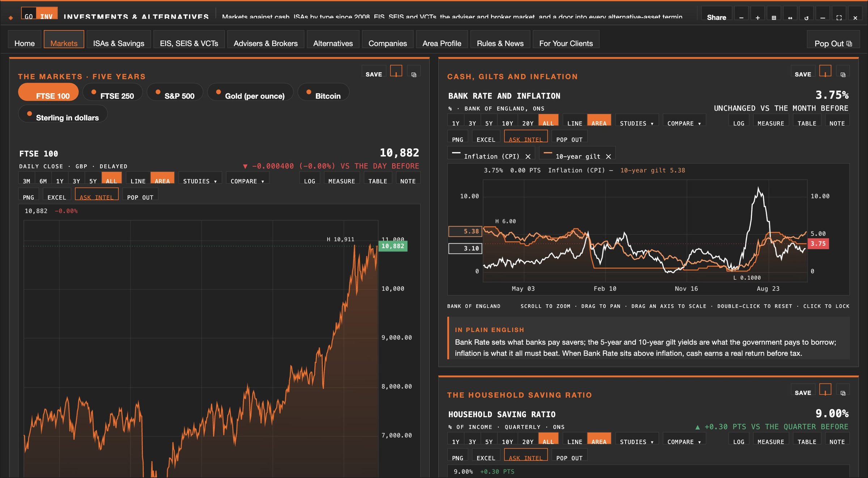Click ASK INTEL under the FTSE 100 chart toolbar
Screen dimensions: 868x478
97,194
